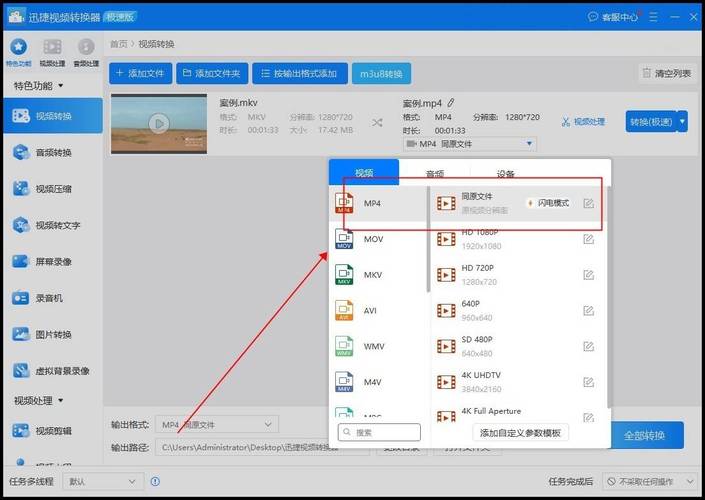Open the 任务完成后 action dropdown
Screen dimensions: 705x500
[x=650, y=482]
